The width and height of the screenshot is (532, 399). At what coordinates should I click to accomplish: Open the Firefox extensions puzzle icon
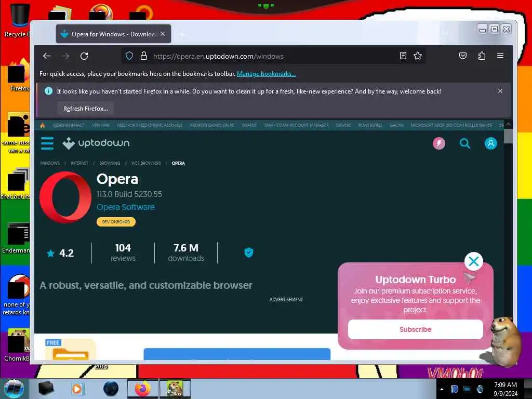(x=482, y=56)
